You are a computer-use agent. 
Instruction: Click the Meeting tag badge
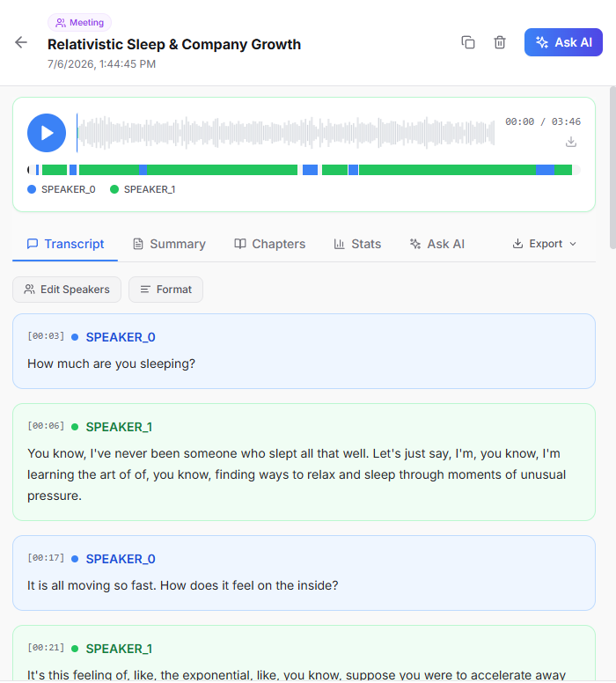pyautogui.click(x=80, y=23)
